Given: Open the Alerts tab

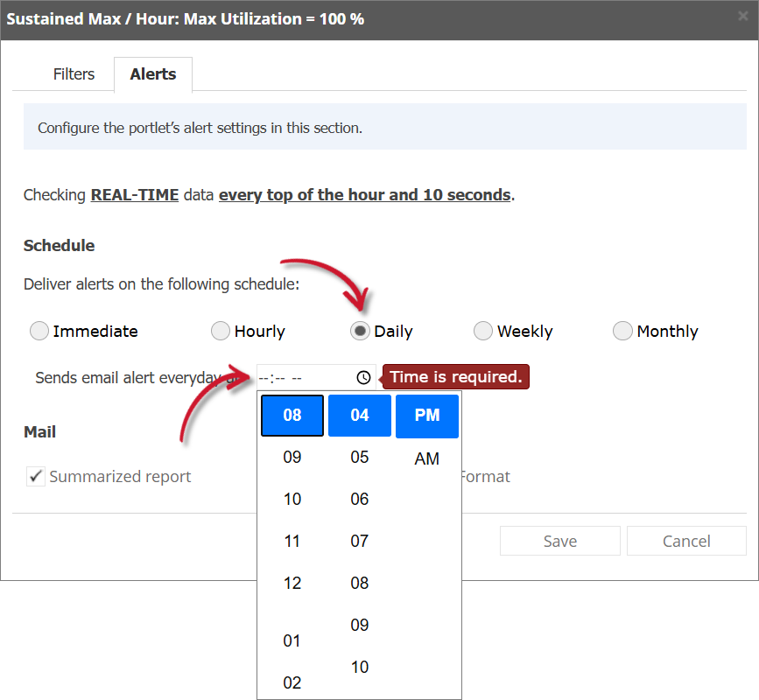Looking at the screenshot, I should (x=152, y=74).
